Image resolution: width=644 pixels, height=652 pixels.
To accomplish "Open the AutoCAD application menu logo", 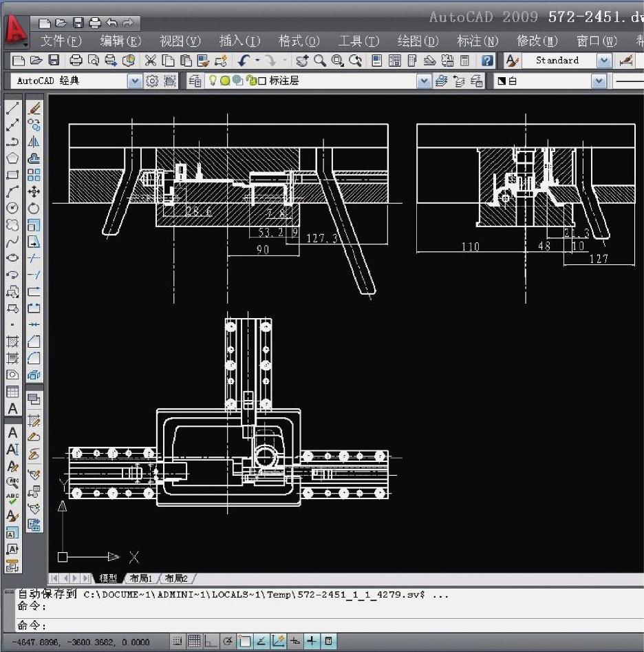I will pos(15,30).
